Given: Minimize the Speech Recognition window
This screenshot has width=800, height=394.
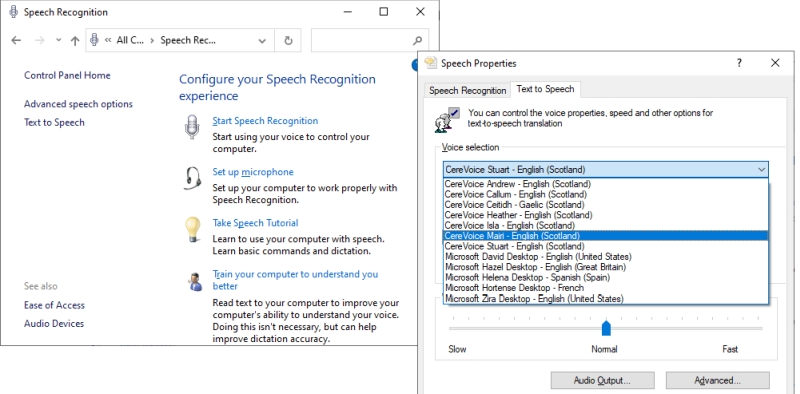Looking at the screenshot, I should click(x=348, y=12).
